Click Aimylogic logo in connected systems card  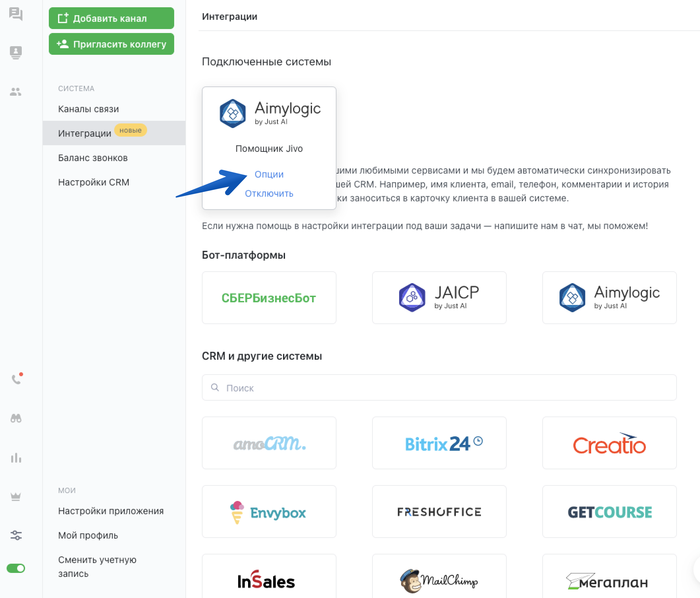click(270, 113)
